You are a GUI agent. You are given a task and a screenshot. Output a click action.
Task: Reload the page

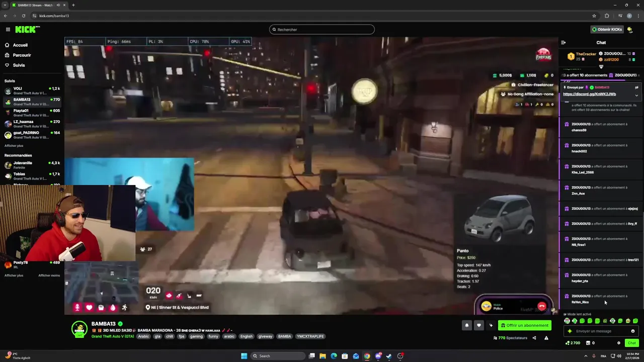(x=23, y=16)
